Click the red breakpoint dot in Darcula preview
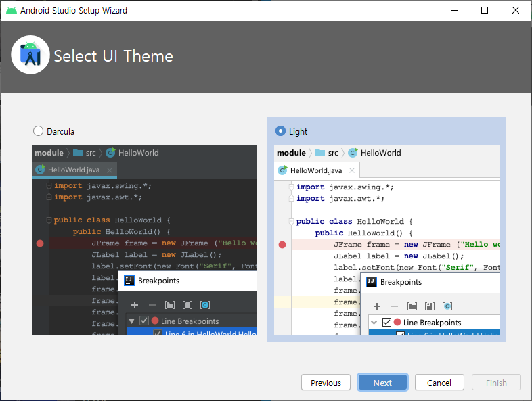Image resolution: width=532 pixels, height=401 pixels. [40, 243]
